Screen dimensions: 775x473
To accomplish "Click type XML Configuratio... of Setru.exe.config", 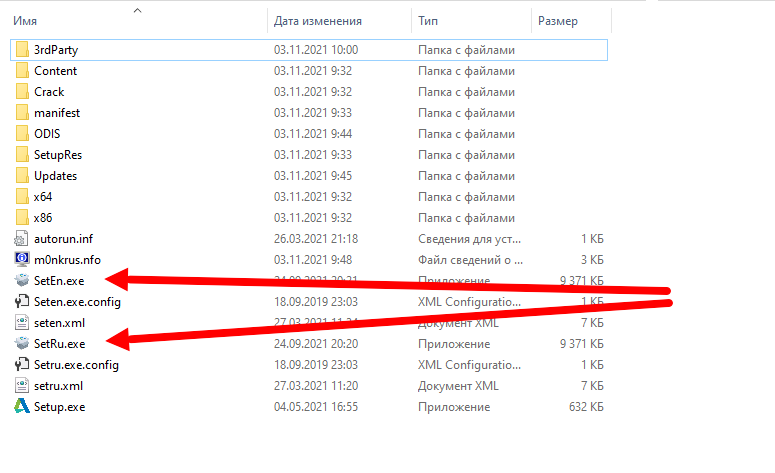I will click(x=470, y=365).
